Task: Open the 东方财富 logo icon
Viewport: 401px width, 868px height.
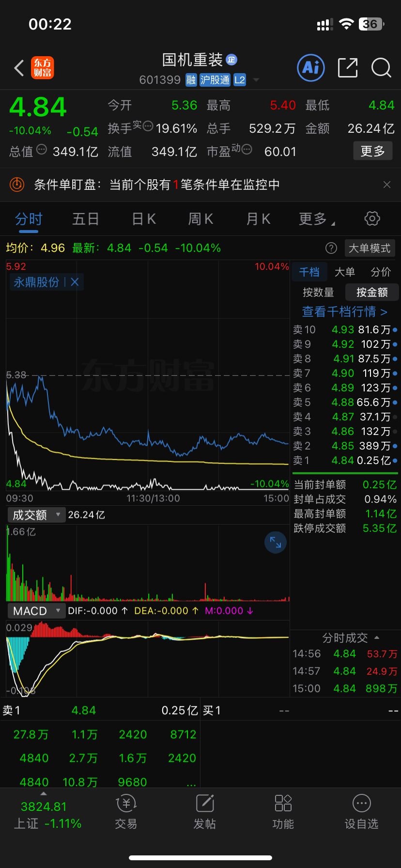Action: point(43,68)
